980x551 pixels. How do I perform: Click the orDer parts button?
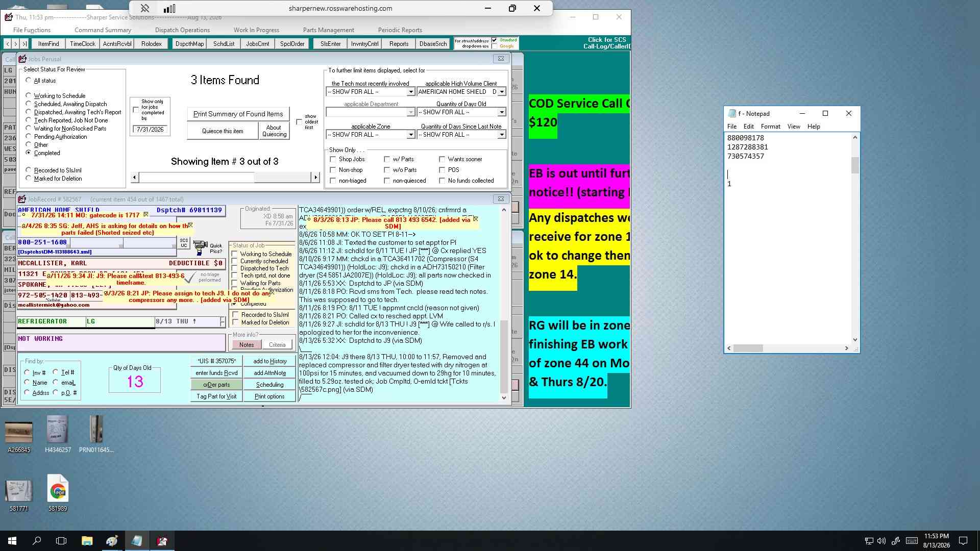[x=216, y=385]
